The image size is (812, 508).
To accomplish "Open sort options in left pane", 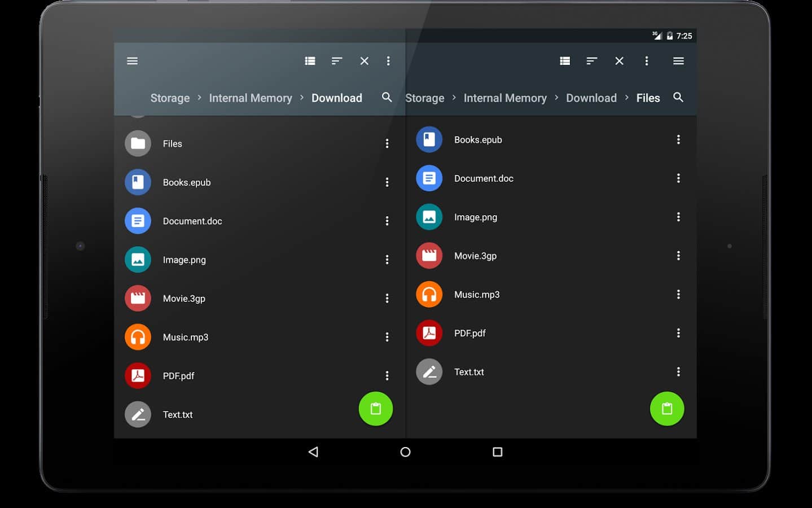I will point(337,61).
